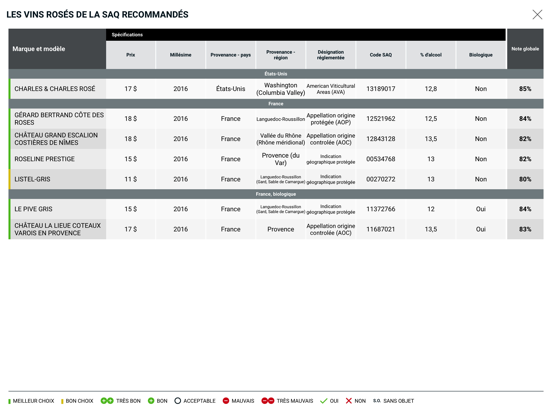Click the Code SAQ column header

coord(381,55)
